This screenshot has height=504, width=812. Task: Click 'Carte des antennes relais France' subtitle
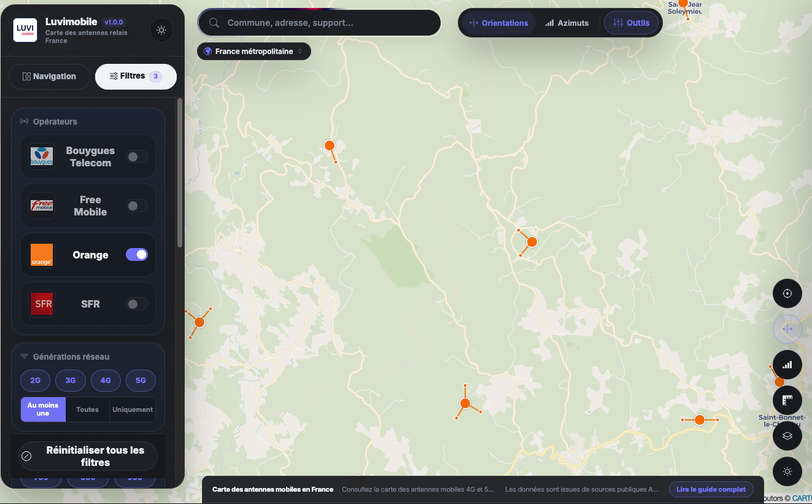point(87,37)
